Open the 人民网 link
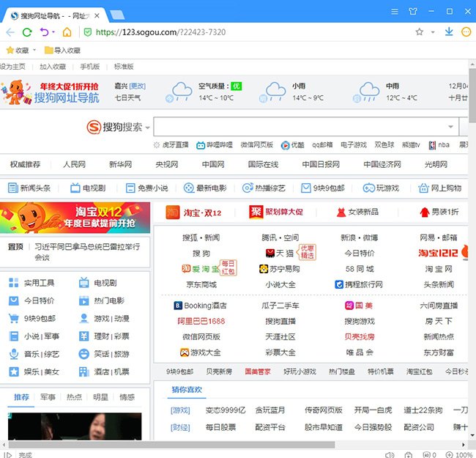The image size is (476, 458). coord(74,164)
